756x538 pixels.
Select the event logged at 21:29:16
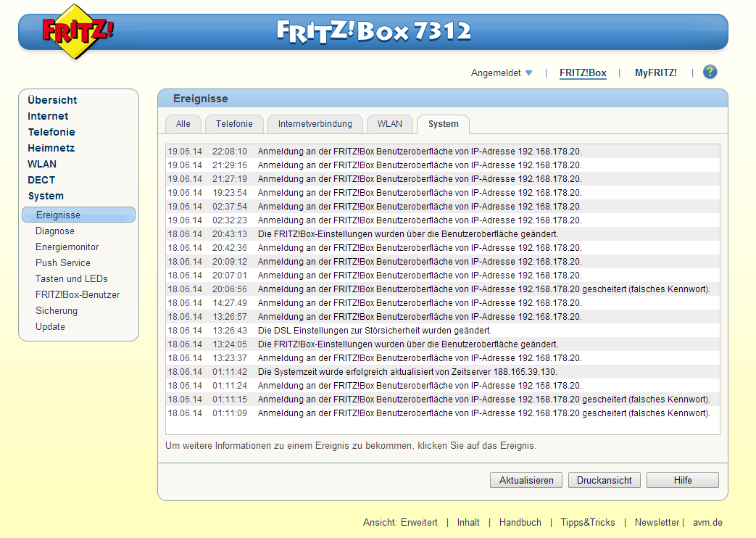[x=443, y=165]
